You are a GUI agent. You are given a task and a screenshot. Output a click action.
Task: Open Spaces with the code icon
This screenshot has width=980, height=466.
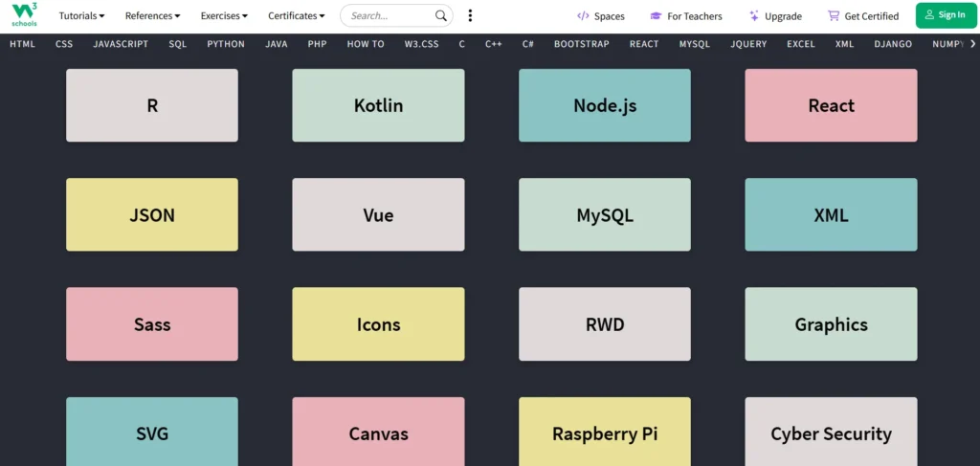tap(601, 16)
